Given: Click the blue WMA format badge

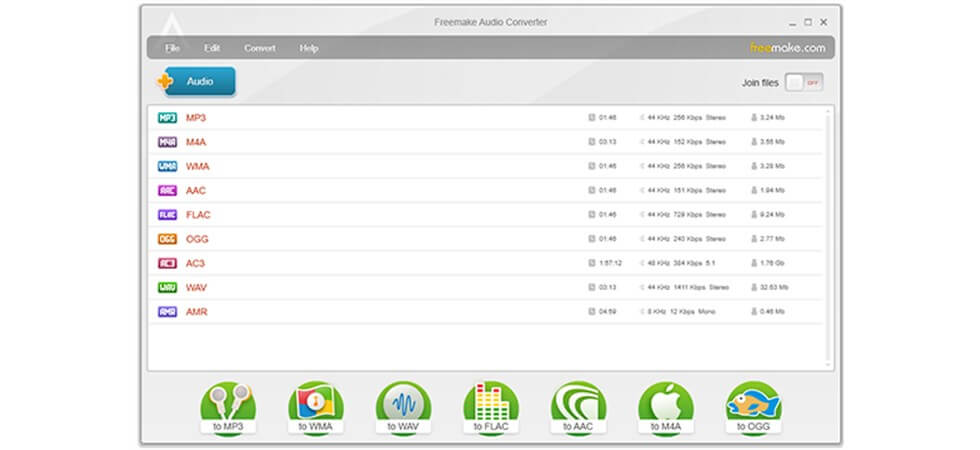Looking at the screenshot, I should pyautogui.click(x=168, y=166).
